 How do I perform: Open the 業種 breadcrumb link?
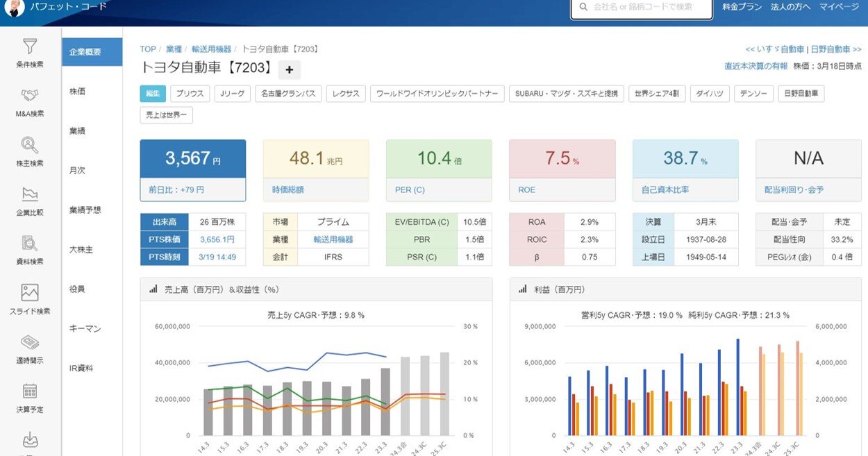[x=174, y=49]
